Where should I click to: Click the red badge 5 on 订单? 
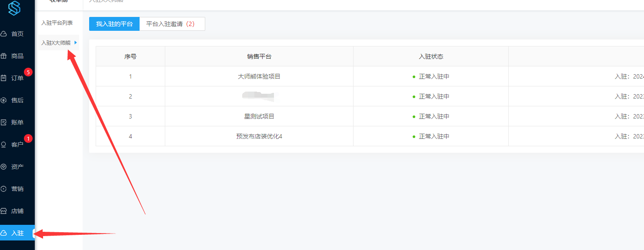(x=28, y=72)
